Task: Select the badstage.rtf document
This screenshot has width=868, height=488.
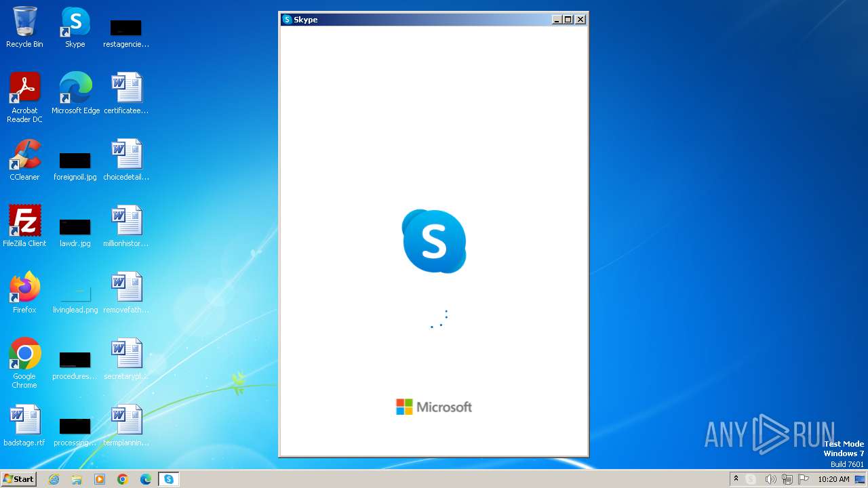Action: [x=24, y=425]
